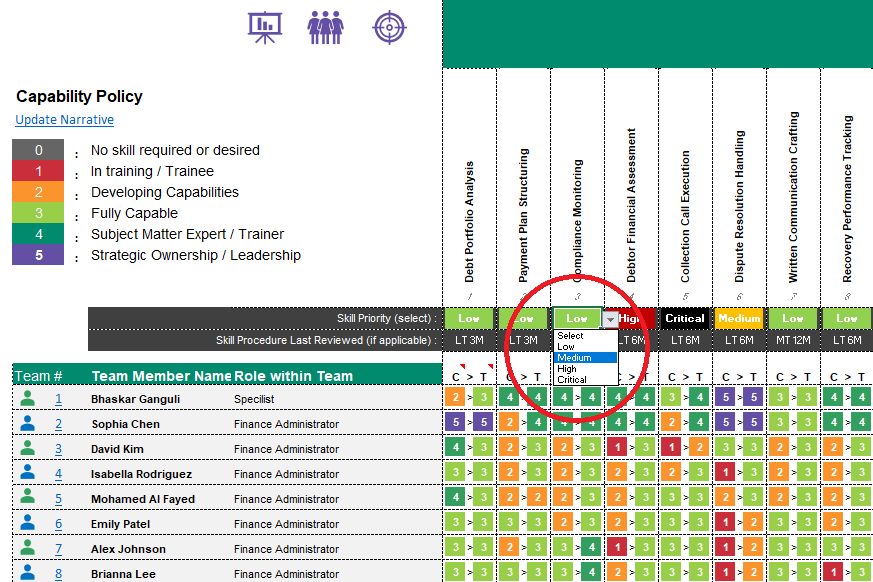Open the presentation chart board icon
The width and height of the screenshot is (873, 582).
click(265, 28)
